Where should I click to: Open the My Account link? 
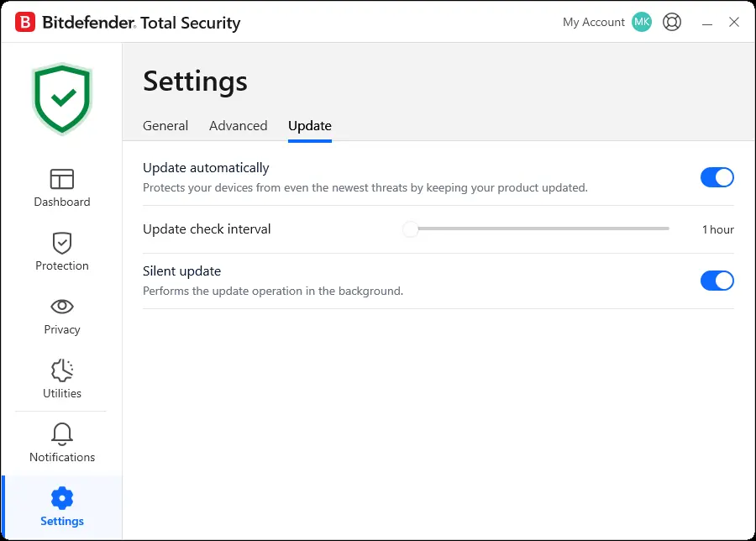594,22
